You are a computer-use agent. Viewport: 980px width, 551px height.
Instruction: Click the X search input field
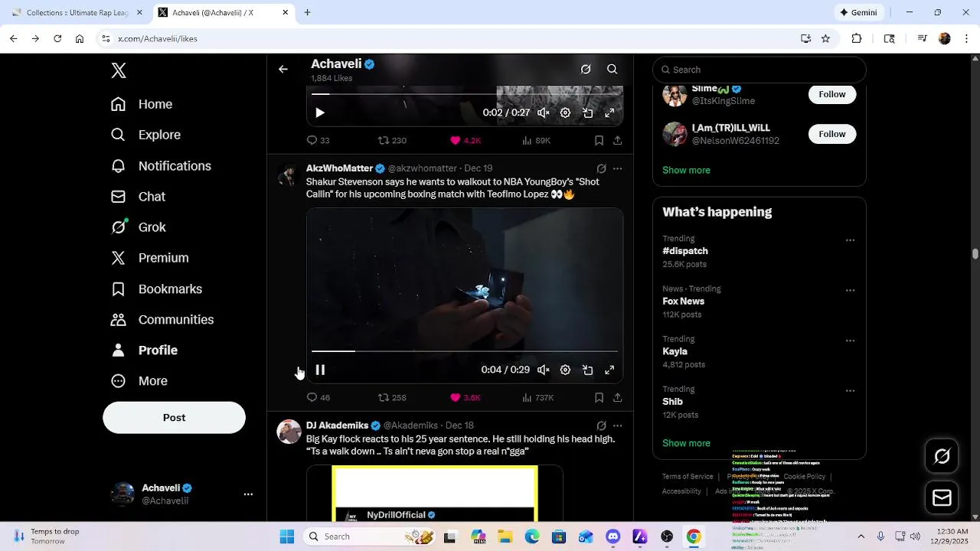point(759,70)
